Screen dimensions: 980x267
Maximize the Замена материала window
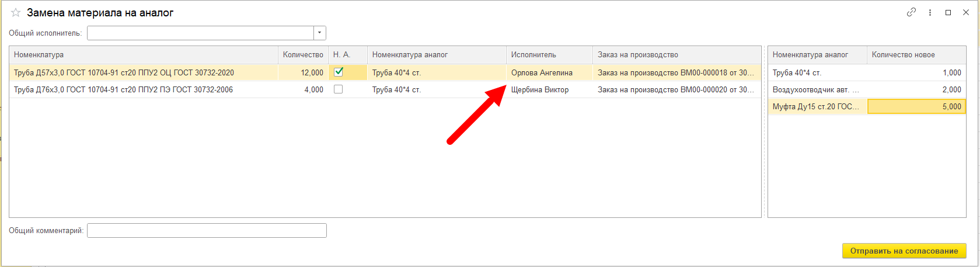pos(948,12)
